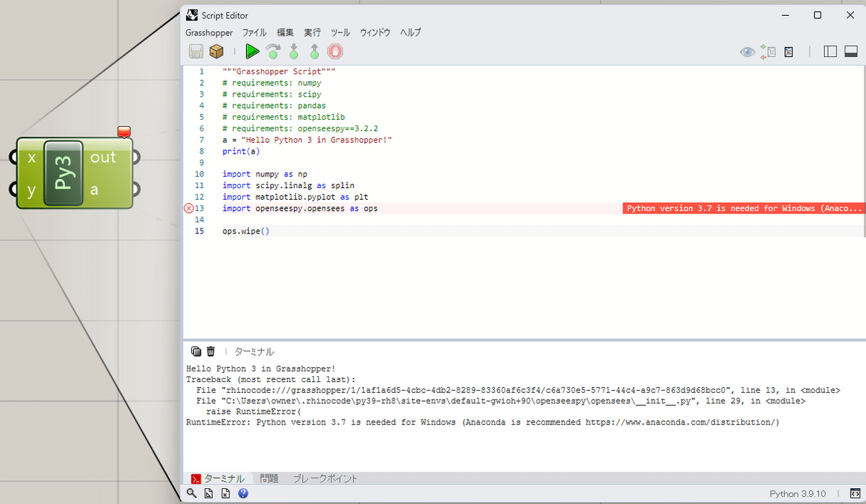Stop script execution via the stop icon
This screenshot has width=866, height=504.
[335, 51]
